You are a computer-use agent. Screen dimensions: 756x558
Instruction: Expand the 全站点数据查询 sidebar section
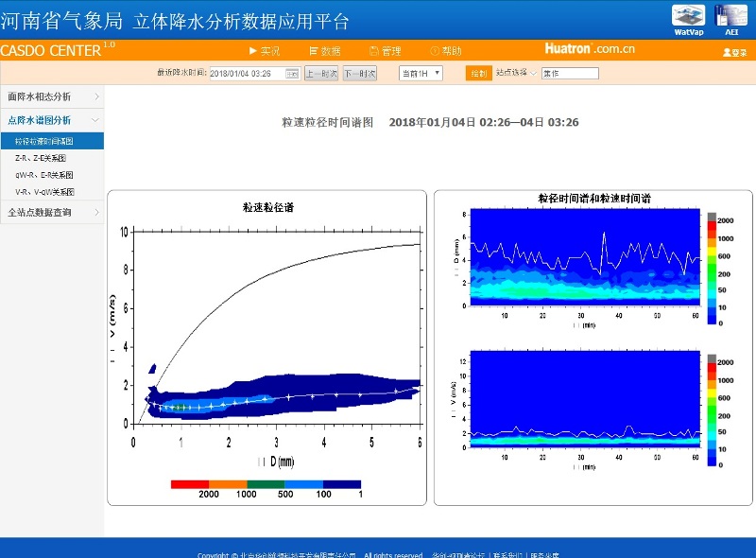(x=52, y=213)
